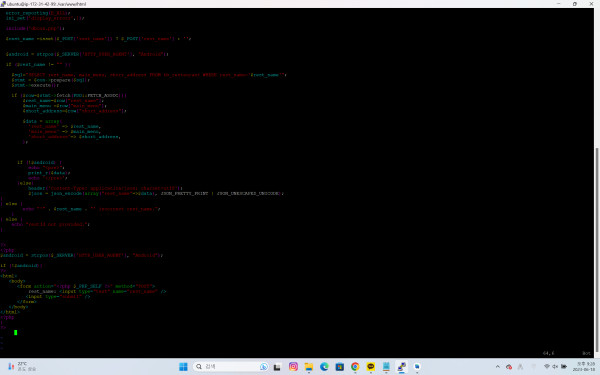Open the battery status tray icon
Screen dimensions: 600x375
[564, 367]
